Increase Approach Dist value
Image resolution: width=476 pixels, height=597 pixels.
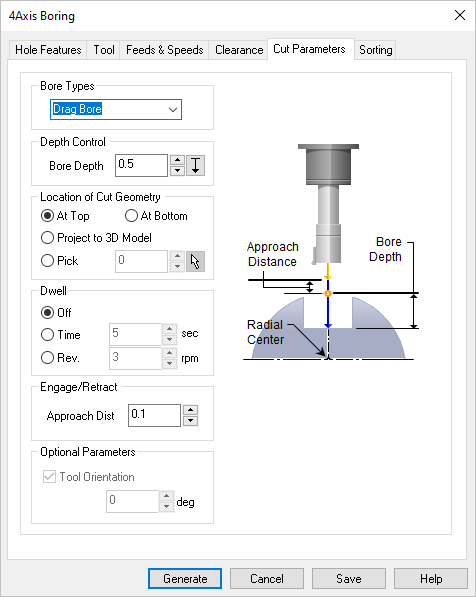tap(190, 410)
